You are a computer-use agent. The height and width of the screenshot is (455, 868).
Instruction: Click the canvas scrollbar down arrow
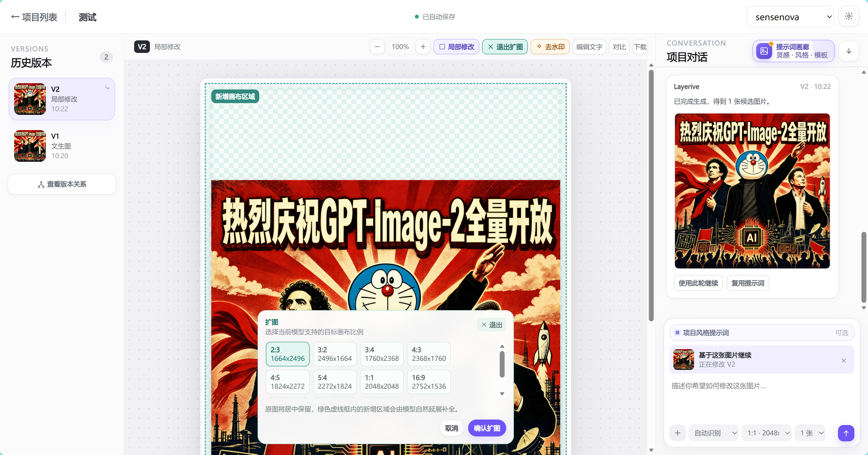651,450
